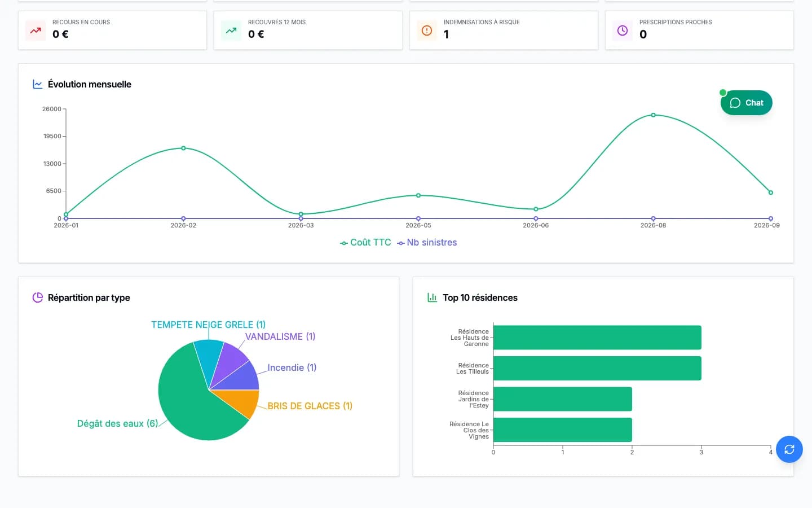Screen dimensions: 812x508
Task: Toggle the Coût TTC series in the legend
Action: [x=365, y=243]
